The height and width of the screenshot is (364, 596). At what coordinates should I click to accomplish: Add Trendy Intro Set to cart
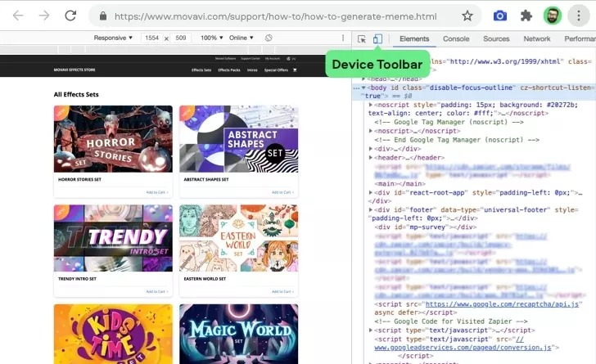coord(157,291)
